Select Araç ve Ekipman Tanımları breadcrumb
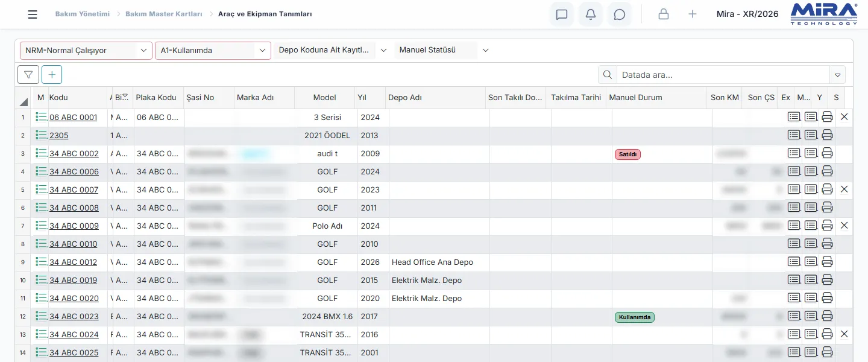The image size is (868, 362). tap(265, 14)
